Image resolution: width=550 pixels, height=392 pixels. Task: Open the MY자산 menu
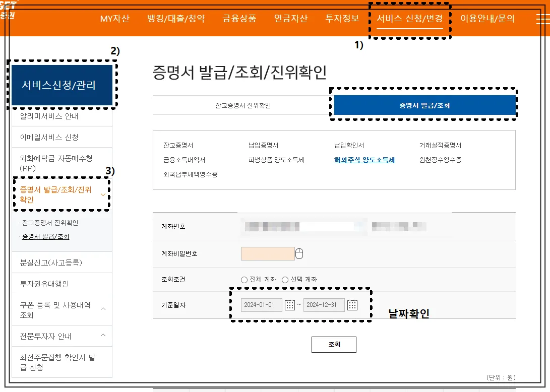point(114,18)
